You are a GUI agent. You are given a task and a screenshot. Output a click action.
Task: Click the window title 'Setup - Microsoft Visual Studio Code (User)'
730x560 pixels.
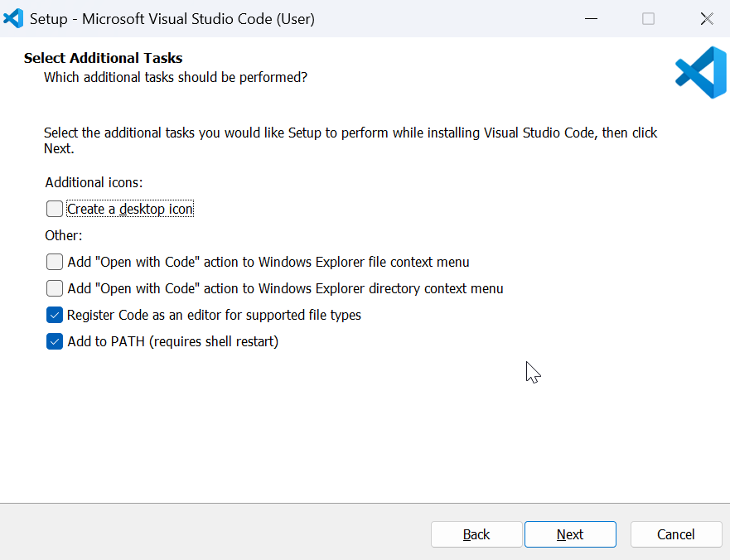172,18
